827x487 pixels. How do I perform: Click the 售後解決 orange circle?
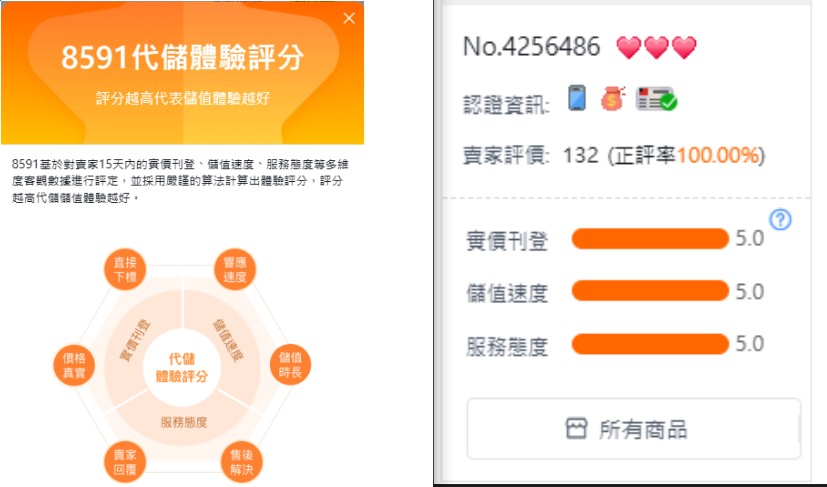[x=242, y=462]
